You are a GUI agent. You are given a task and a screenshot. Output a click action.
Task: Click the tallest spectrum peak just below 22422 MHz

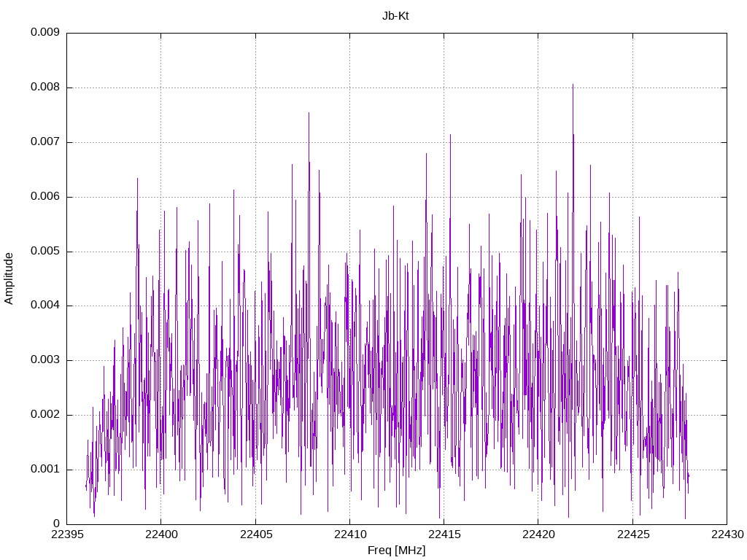573,85
